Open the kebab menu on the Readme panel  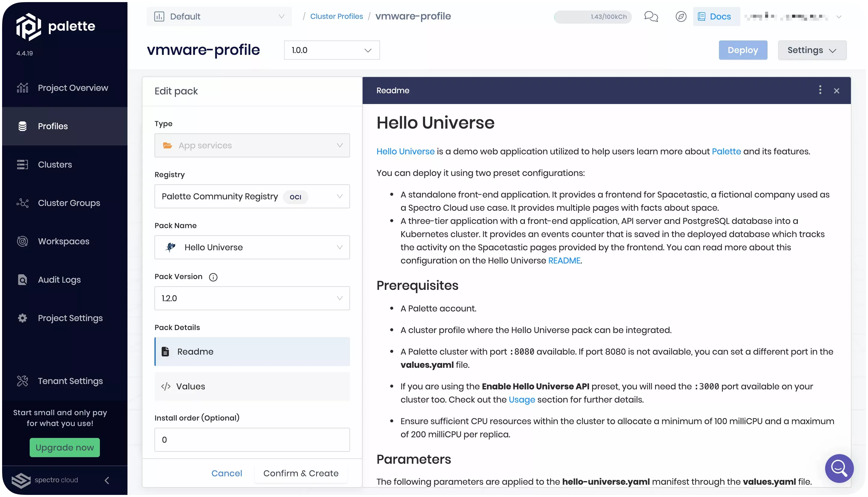pos(820,90)
